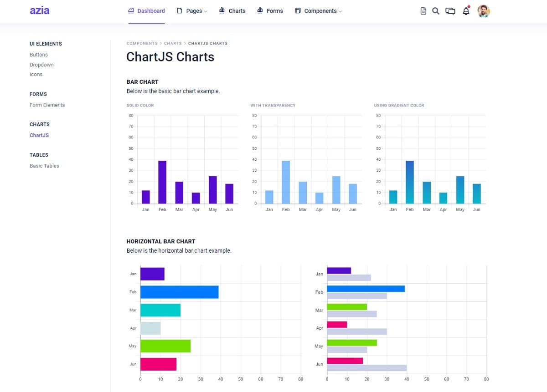The image size is (547, 392).
Task: Click the gray Jun bar in right grouped chart
Action: (x=367, y=368)
